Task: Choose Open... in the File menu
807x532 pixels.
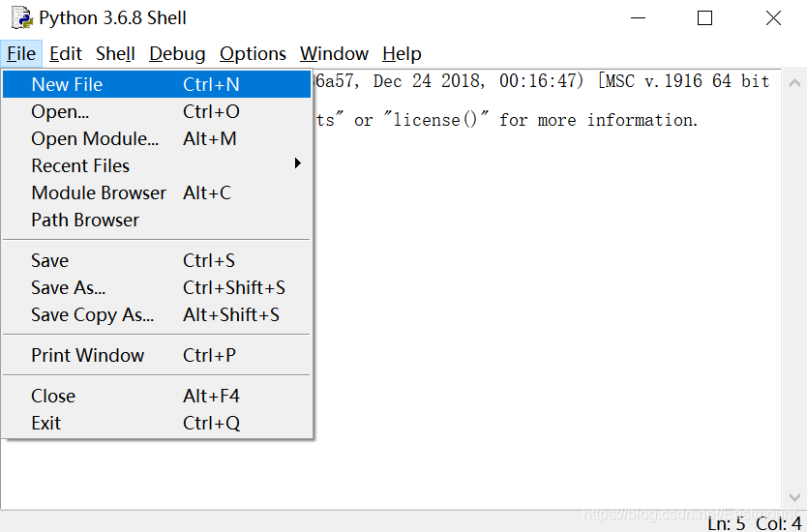Action: [60, 111]
